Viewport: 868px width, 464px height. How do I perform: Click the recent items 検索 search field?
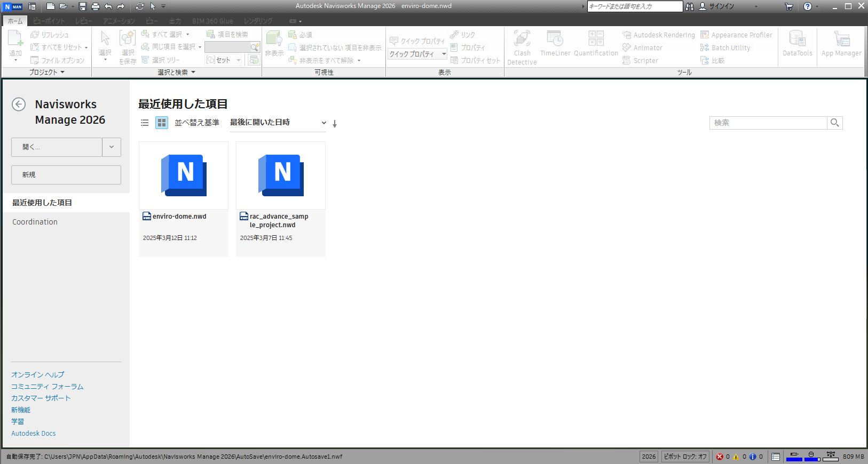(x=768, y=123)
